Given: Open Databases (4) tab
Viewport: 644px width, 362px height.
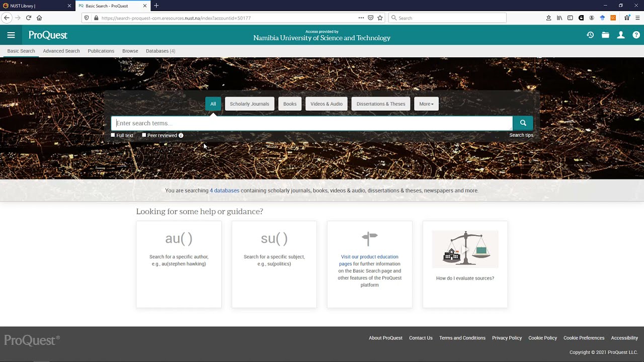Looking at the screenshot, I should [x=160, y=51].
